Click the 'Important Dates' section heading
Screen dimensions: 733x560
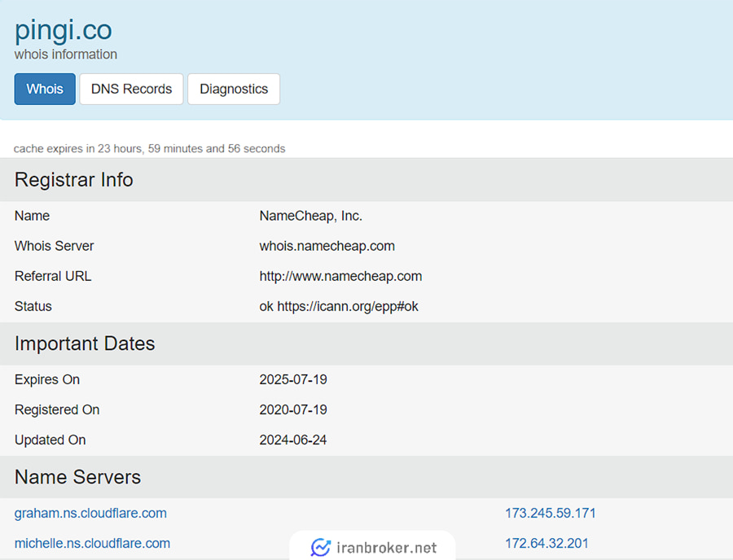coord(85,343)
